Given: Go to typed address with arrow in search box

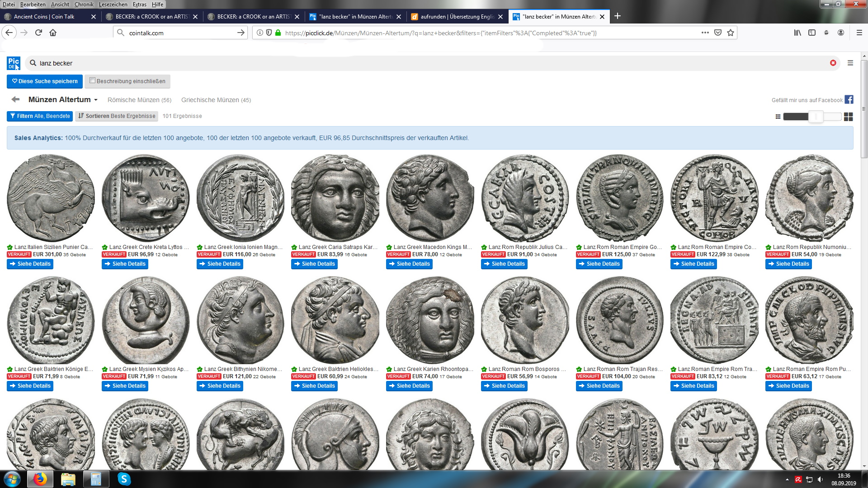Looking at the screenshot, I should click(x=241, y=33).
